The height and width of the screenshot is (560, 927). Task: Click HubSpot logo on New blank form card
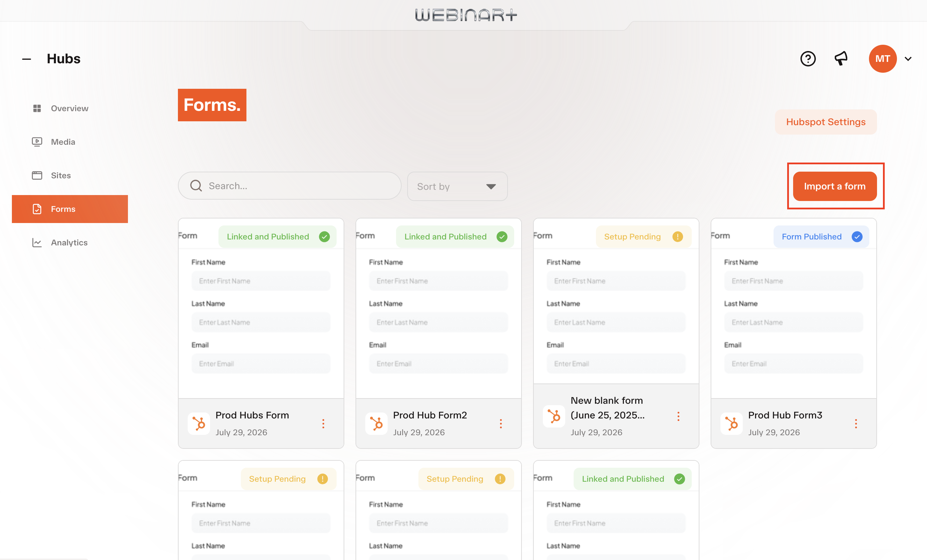[554, 416]
